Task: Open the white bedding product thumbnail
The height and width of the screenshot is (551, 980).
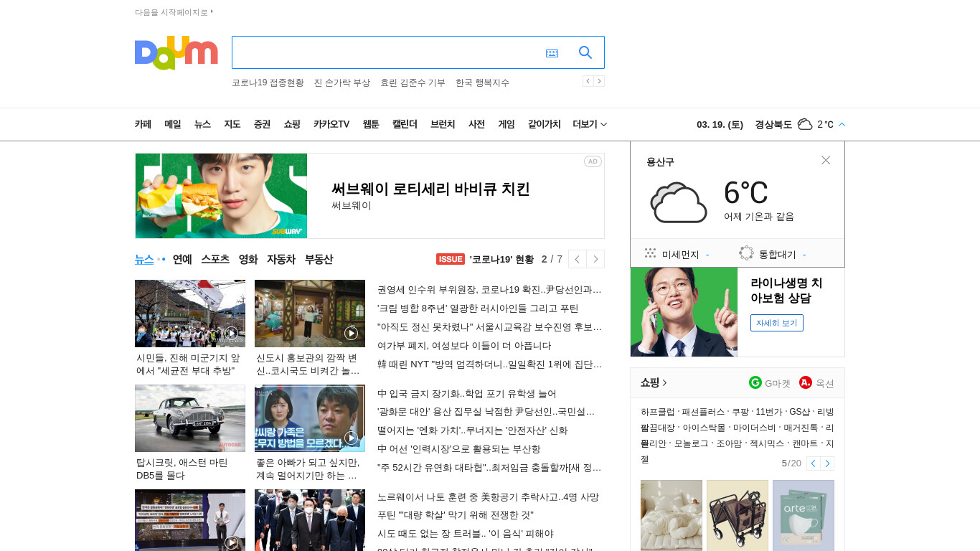Action: pyautogui.click(x=672, y=515)
